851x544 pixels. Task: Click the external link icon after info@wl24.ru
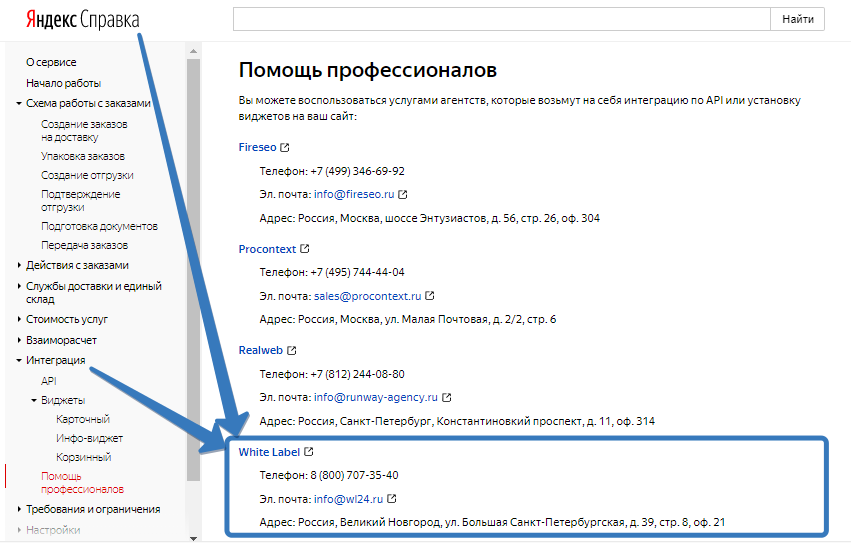(x=392, y=498)
